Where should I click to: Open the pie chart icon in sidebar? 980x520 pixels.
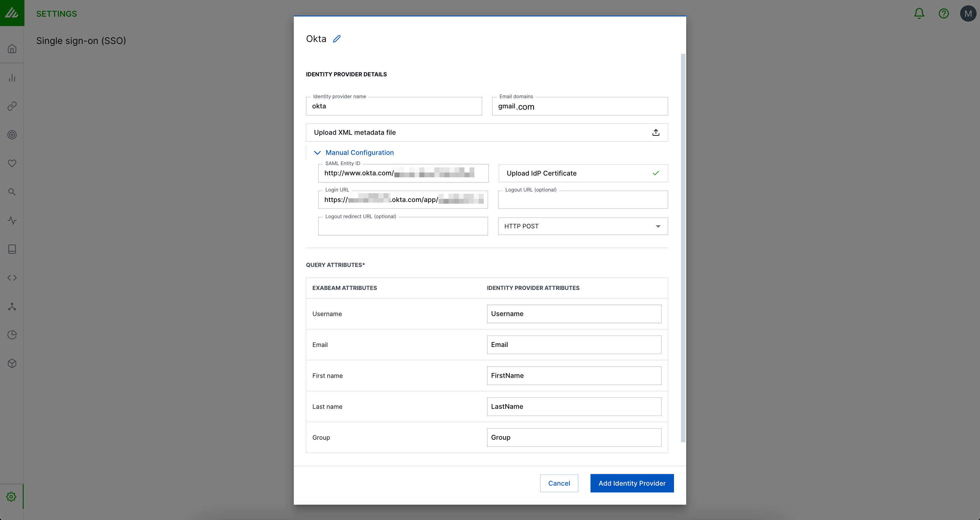coord(12,335)
